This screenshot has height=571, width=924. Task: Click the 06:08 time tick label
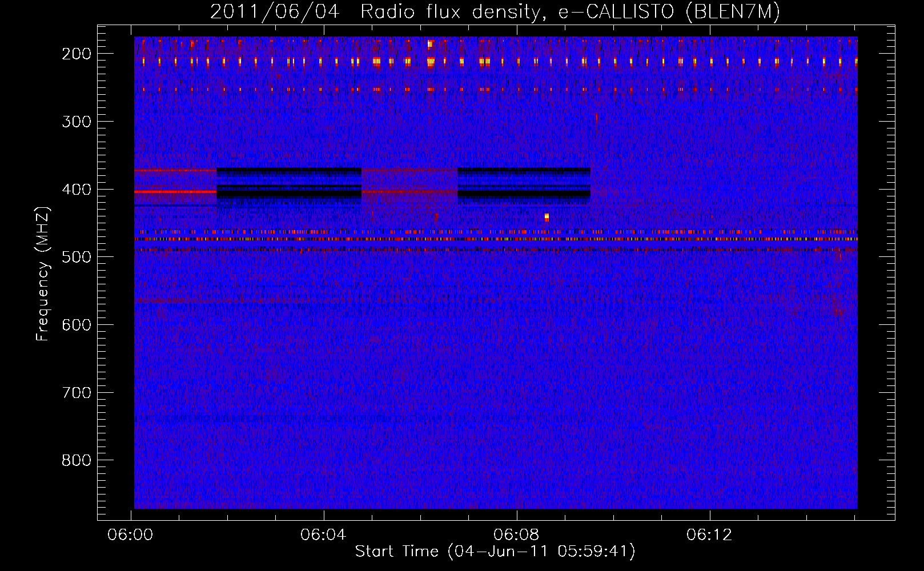pos(517,535)
